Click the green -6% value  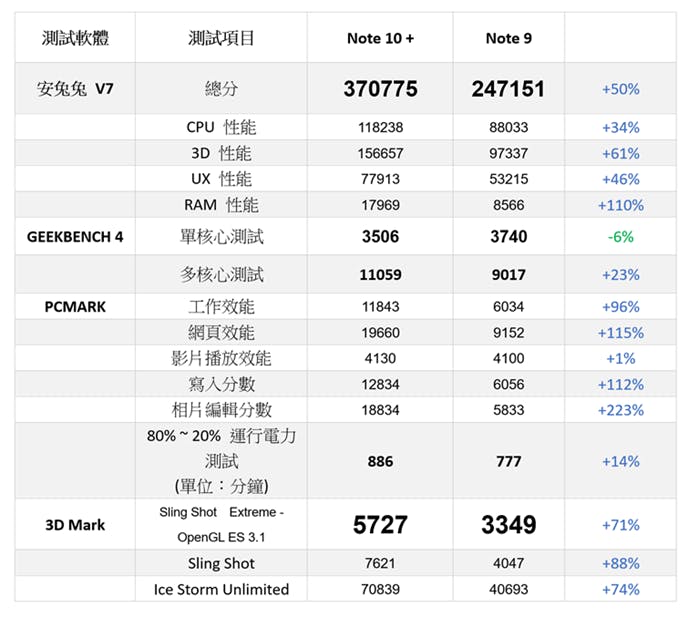tap(620, 238)
